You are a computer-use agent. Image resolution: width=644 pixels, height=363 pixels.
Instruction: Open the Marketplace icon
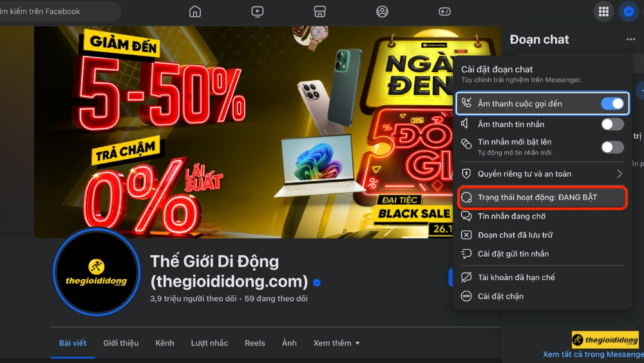320,12
